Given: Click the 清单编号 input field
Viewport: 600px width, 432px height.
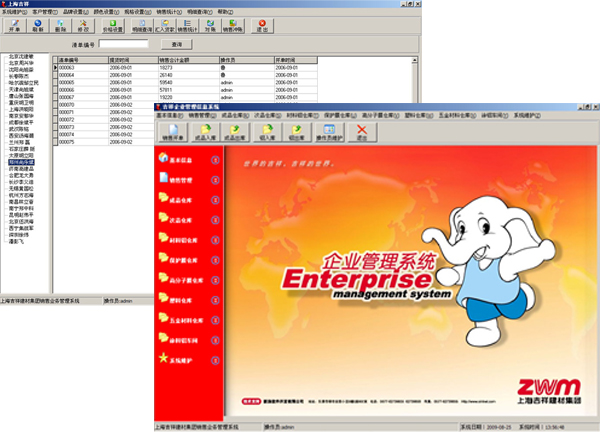Looking at the screenshot, I should click(125, 44).
